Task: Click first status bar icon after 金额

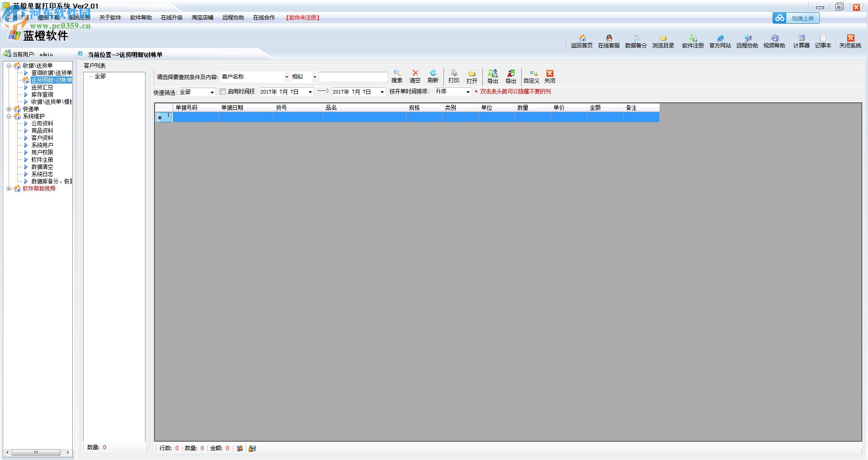Action: pyautogui.click(x=240, y=448)
